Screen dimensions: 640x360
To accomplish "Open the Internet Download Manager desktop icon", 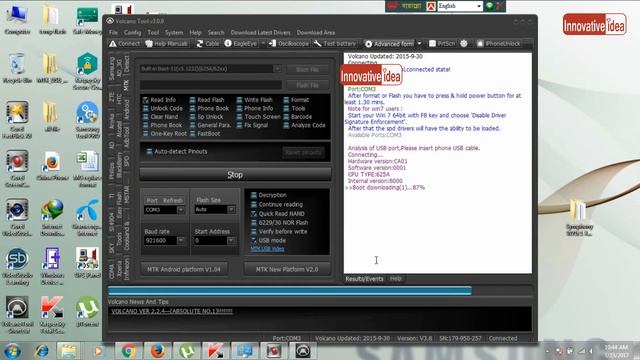I will (52, 218).
